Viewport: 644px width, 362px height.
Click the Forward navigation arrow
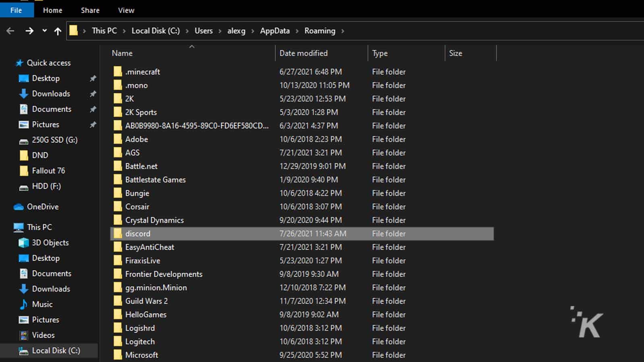click(x=29, y=31)
